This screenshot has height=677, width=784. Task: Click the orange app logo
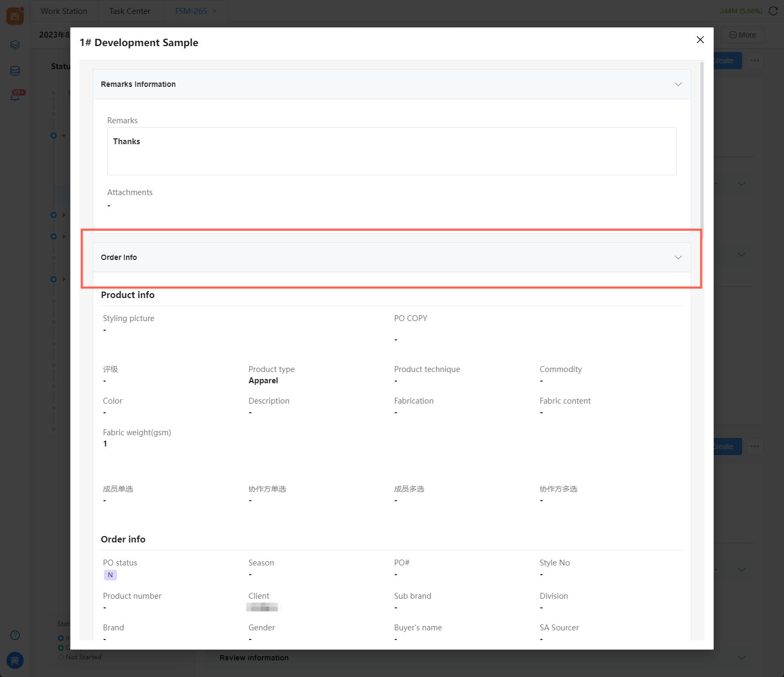[x=15, y=16]
